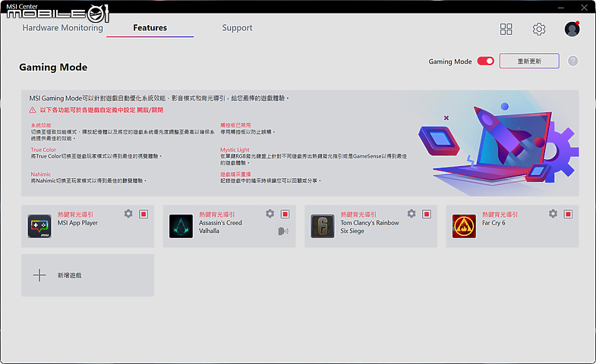Click the 重新更新 refresh button

529,61
